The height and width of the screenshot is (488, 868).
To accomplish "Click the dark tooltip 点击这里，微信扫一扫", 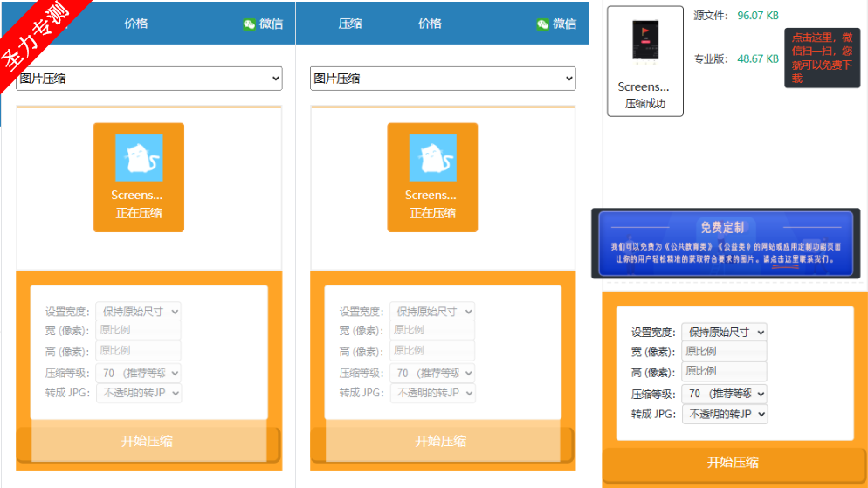I will click(822, 58).
